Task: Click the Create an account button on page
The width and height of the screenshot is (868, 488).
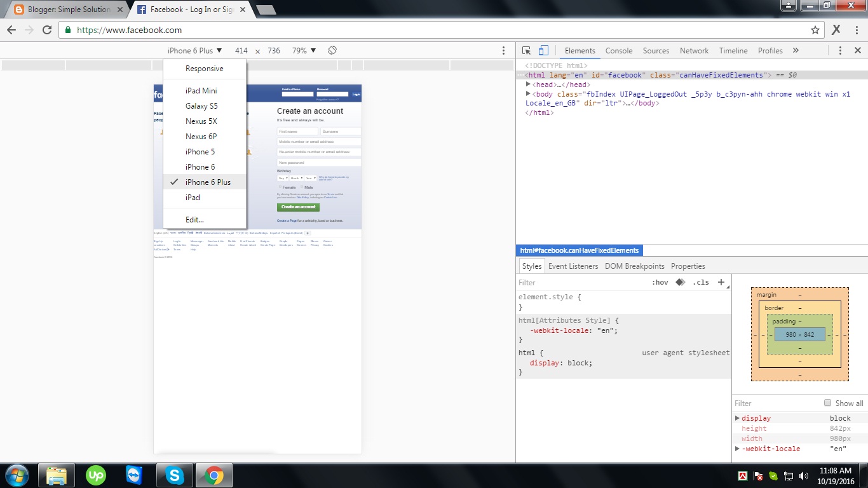Action: point(298,207)
